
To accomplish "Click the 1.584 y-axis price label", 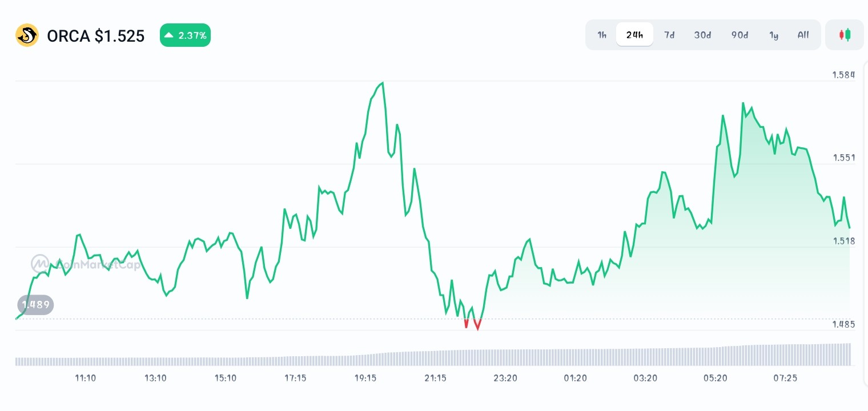I will click(x=843, y=75).
